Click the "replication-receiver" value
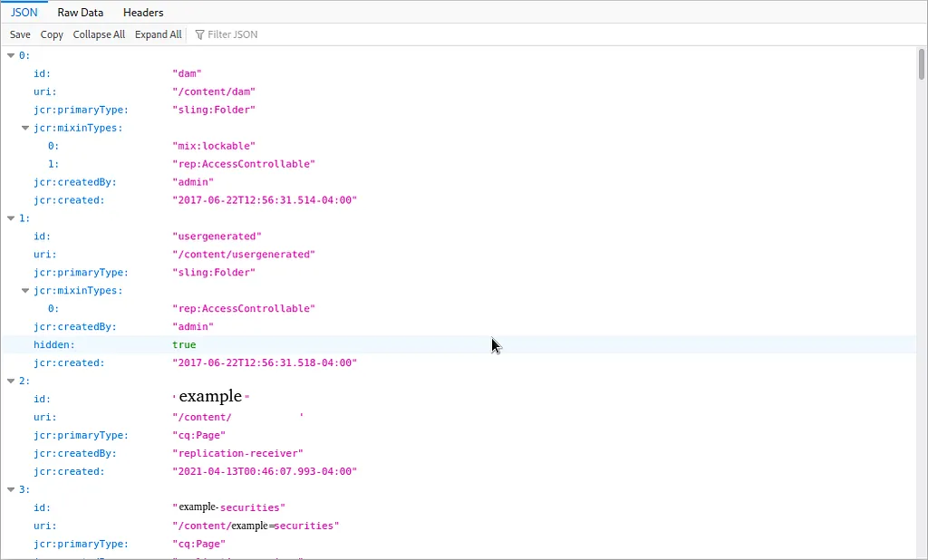 [237, 453]
